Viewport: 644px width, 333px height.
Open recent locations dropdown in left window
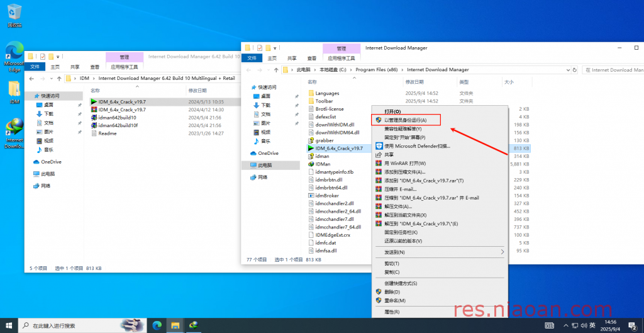(52, 78)
